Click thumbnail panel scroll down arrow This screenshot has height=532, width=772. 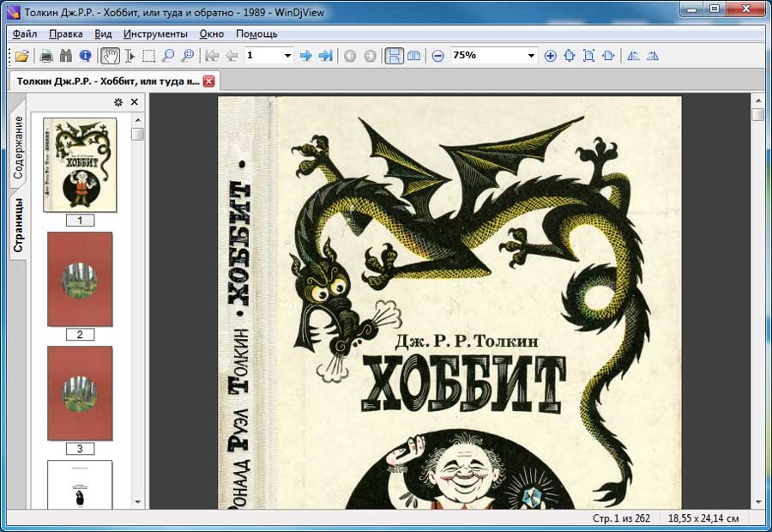[138, 503]
